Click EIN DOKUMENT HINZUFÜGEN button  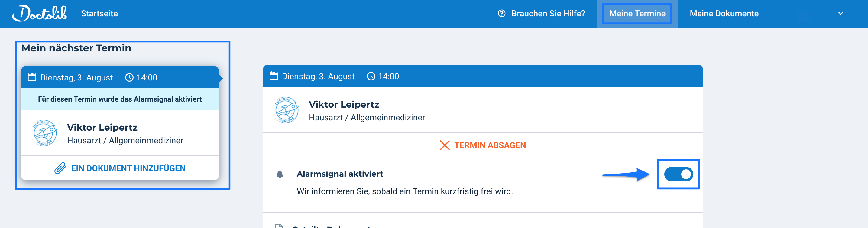click(x=128, y=168)
